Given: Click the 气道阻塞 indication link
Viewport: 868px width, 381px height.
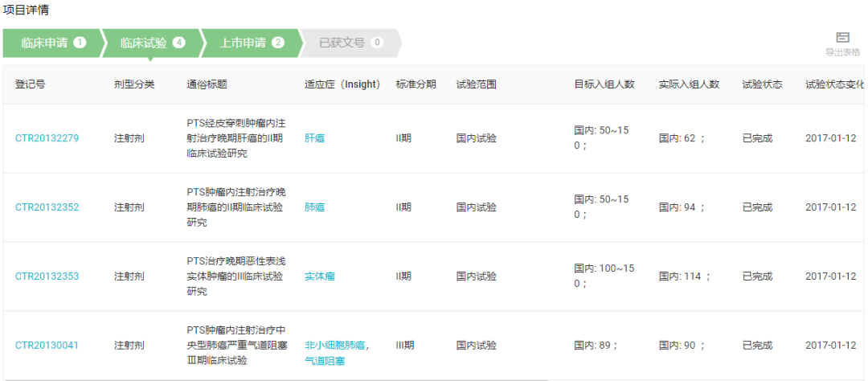Looking at the screenshot, I should (x=324, y=361).
